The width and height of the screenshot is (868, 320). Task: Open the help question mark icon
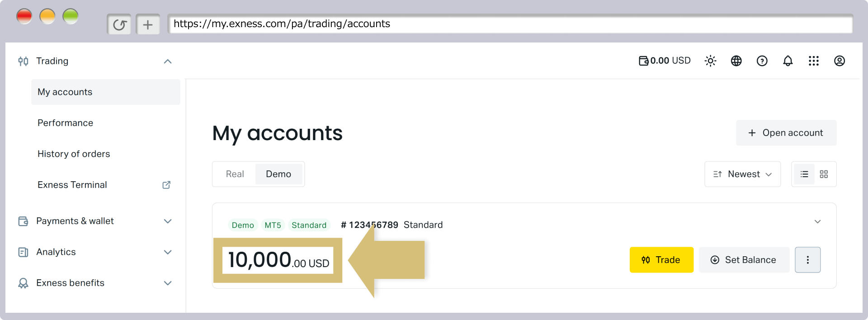[x=762, y=61]
